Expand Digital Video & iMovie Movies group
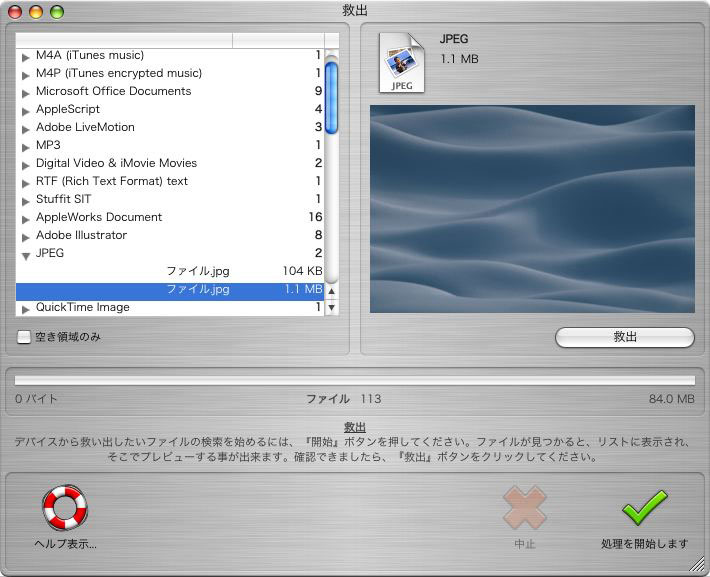The height and width of the screenshot is (577, 710). pyautogui.click(x=26, y=165)
